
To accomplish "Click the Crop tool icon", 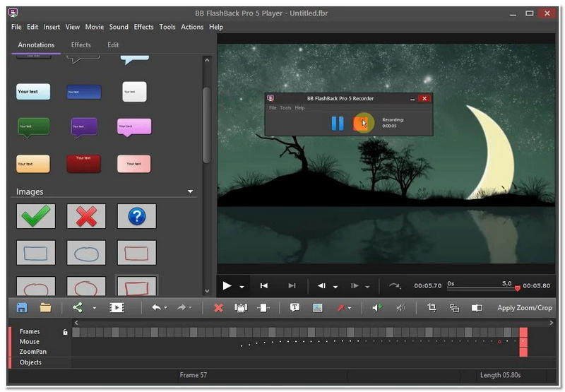I will click(x=432, y=307).
